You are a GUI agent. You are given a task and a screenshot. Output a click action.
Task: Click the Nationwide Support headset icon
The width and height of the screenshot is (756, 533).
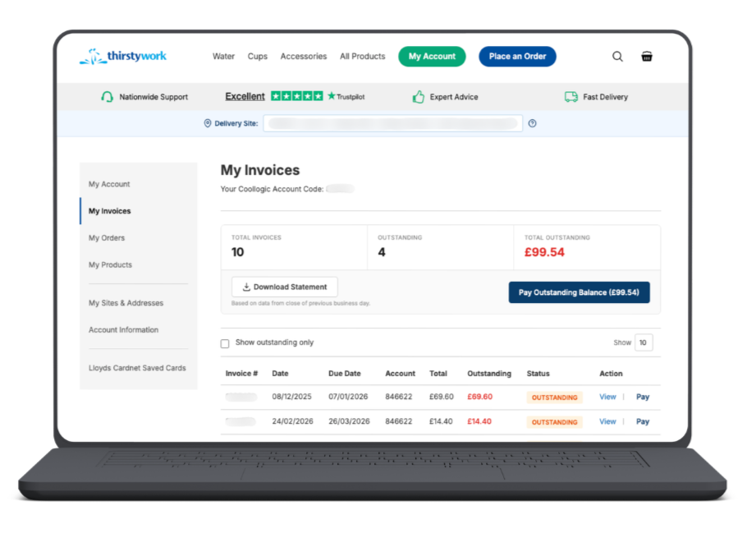coord(108,96)
